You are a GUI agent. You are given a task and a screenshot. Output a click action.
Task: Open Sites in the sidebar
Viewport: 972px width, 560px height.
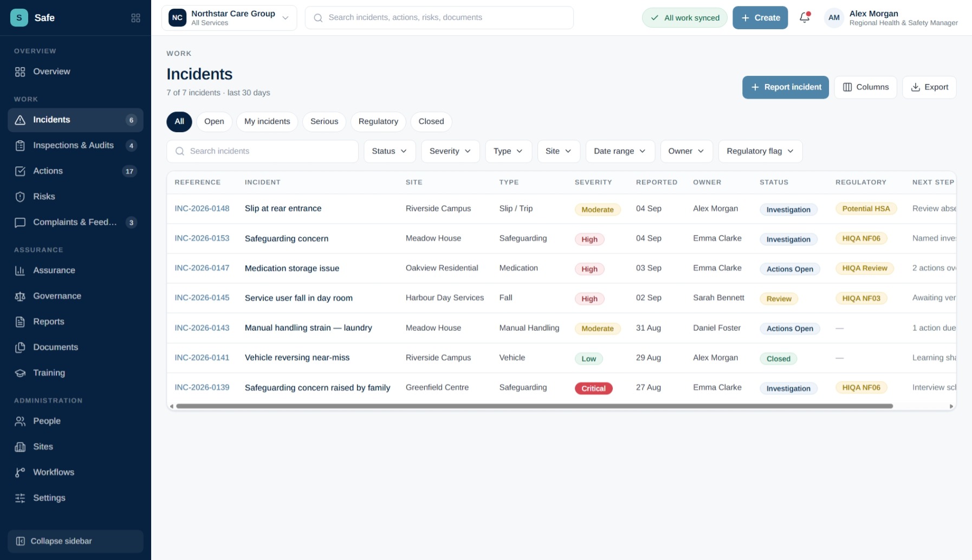coord(75,447)
